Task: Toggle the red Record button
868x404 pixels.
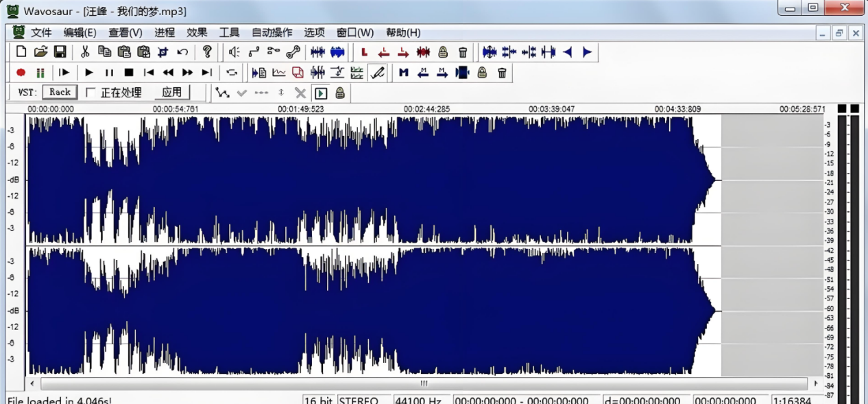Action: point(21,73)
